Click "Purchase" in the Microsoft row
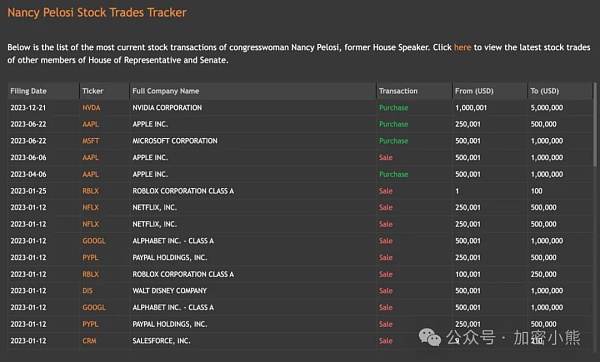Viewport: 600px width, 362px height. coord(393,141)
